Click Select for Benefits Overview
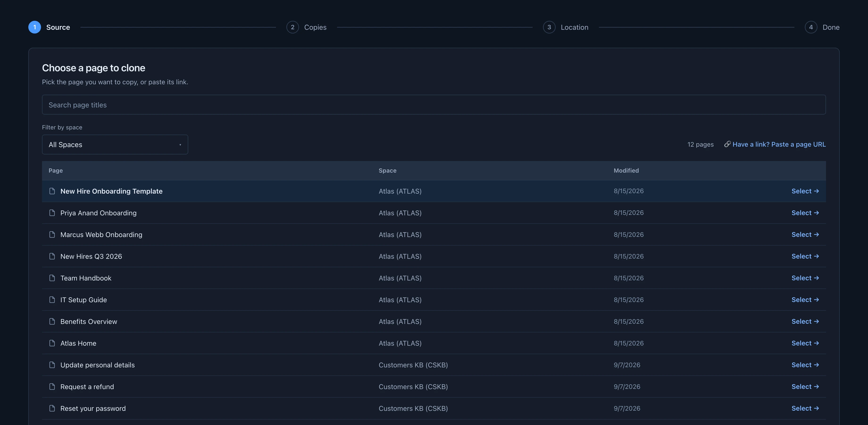The image size is (868, 425). tap(805, 321)
